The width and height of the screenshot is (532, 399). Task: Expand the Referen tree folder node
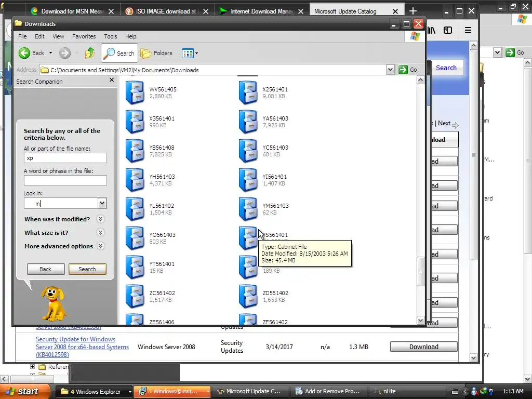[32, 366]
